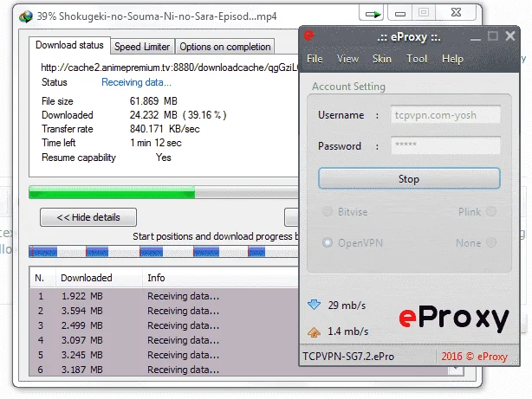532x399 pixels.
Task: Click the Username input field
Action: (446, 115)
